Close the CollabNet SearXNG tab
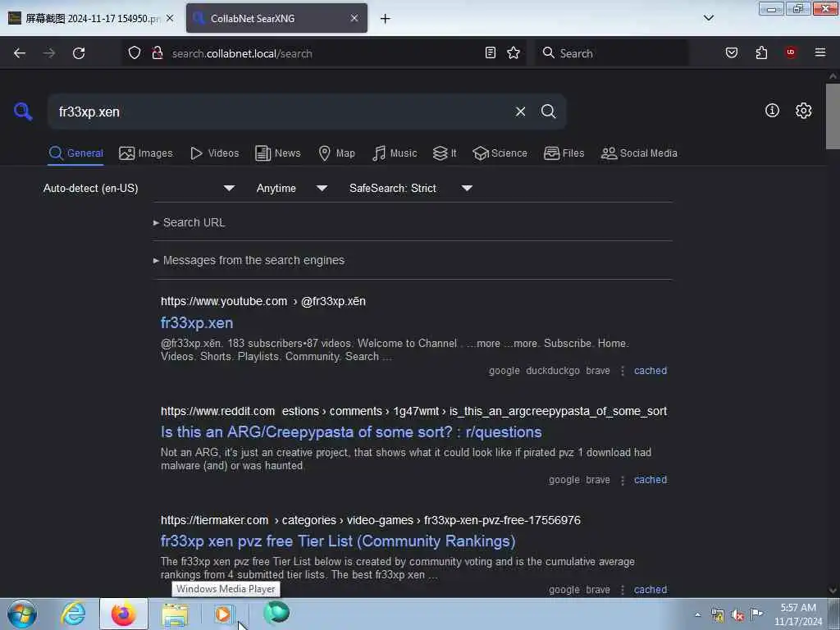 tap(354, 18)
